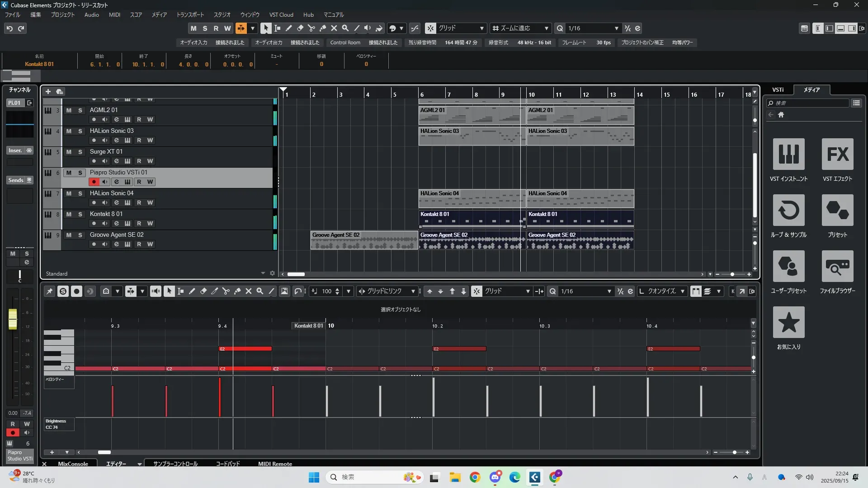This screenshot has width=868, height=488.
Task: Switch to the MixConsole tab
Action: pyautogui.click(x=73, y=464)
